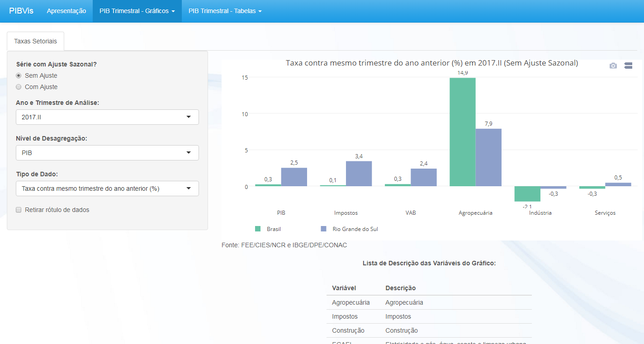
Task: Switch to the Taxas Setoriais tab
Action: 35,41
